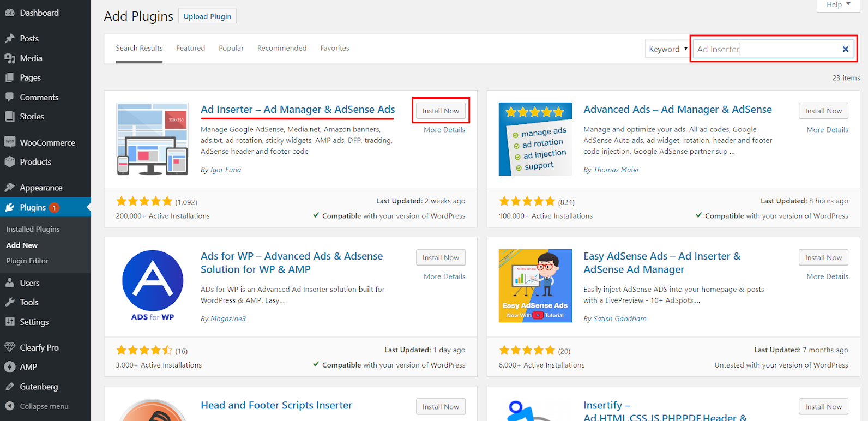Click the Tools wrench icon
Screen dimensions: 868x421
coord(10,302)
